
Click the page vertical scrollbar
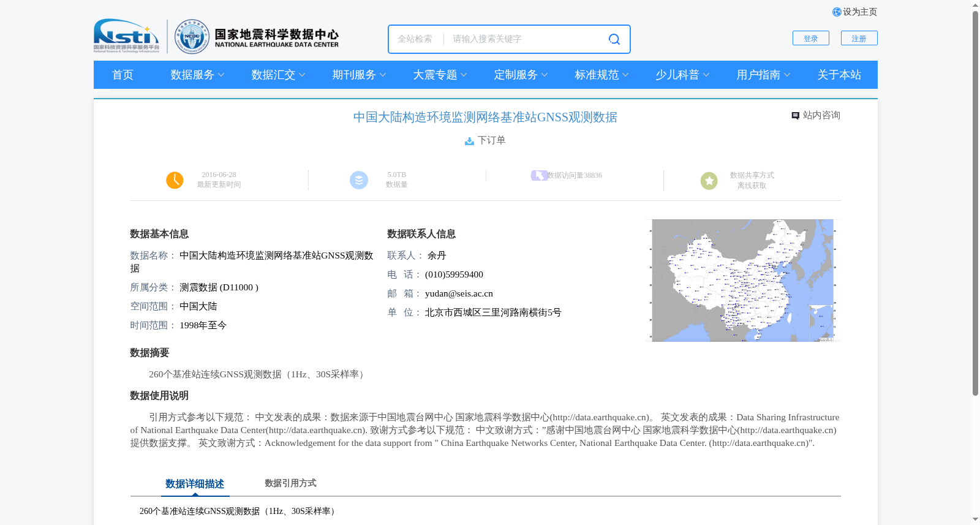975,203
